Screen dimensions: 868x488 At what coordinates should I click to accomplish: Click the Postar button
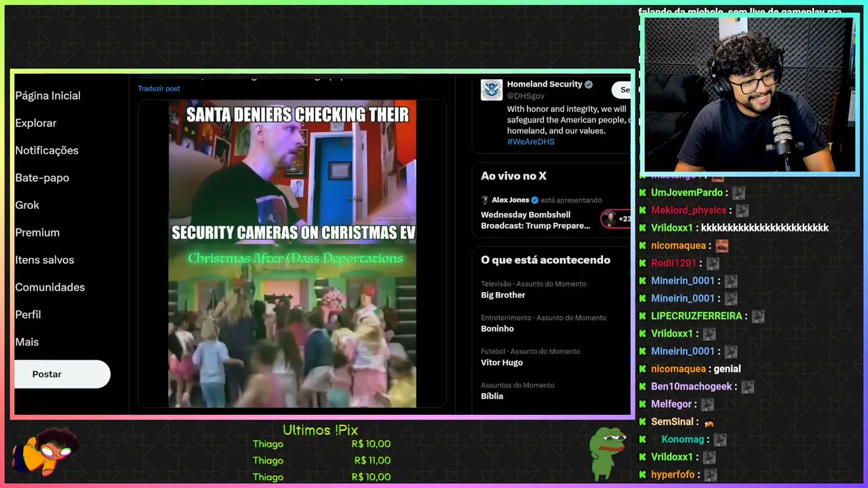point(62,374)
